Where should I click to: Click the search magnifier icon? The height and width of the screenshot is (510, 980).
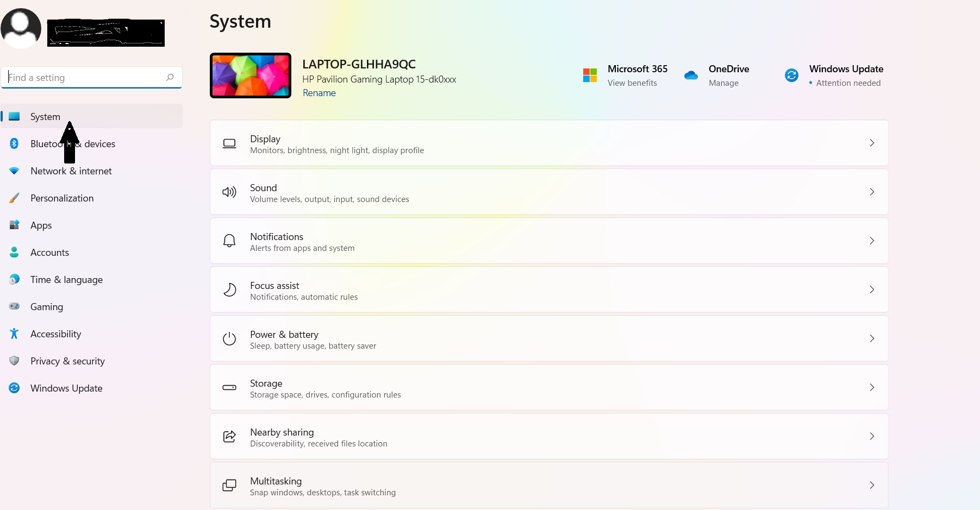pyautogui.click(x=170, y=77)
